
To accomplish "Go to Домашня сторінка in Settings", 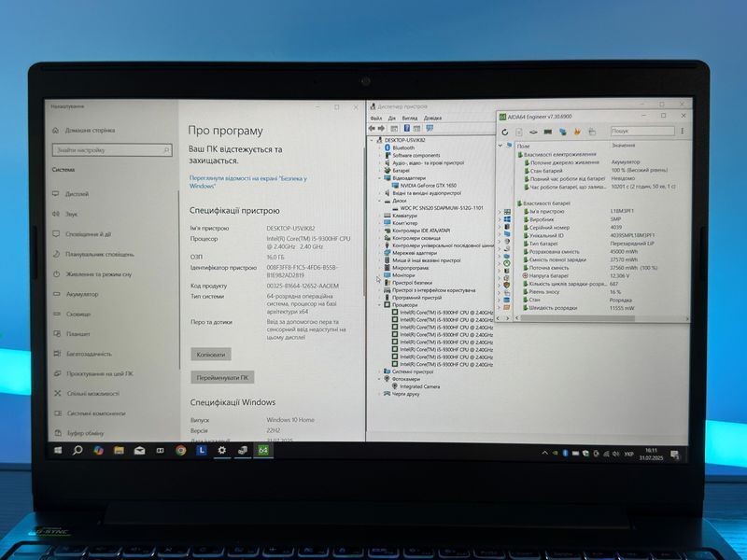I will click(90, 130).
